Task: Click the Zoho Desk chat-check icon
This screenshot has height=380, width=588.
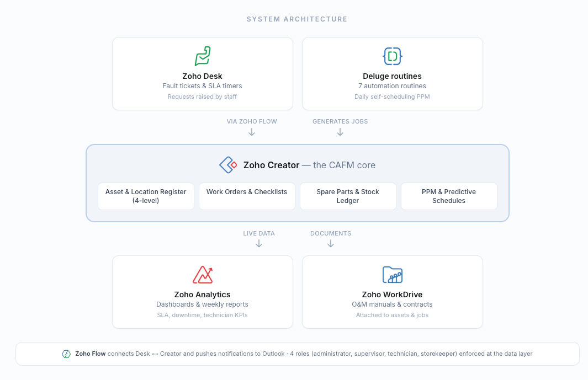Action: [203, 56]
